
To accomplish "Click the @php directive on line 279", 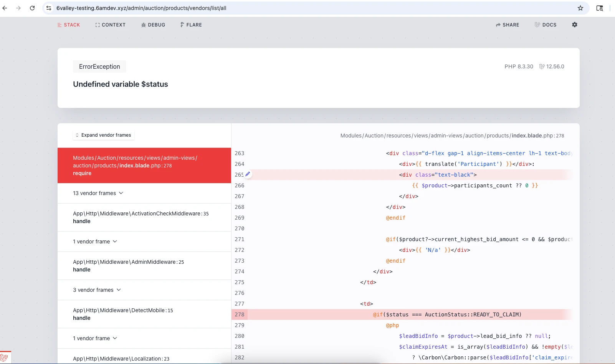I will click(392, 325).
